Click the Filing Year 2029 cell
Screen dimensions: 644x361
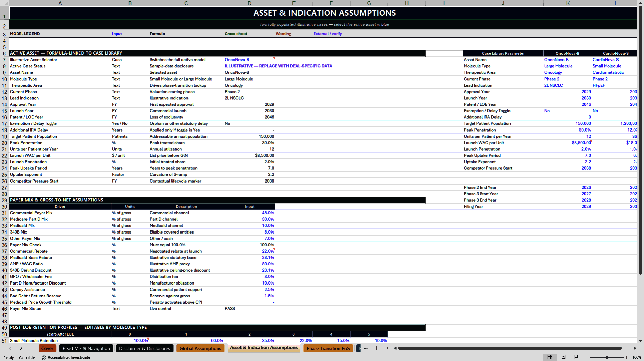point(568,206)
